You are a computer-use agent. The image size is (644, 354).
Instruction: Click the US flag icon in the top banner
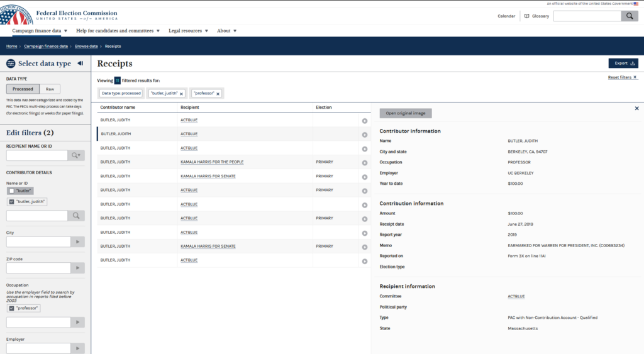tap(636, 4)
